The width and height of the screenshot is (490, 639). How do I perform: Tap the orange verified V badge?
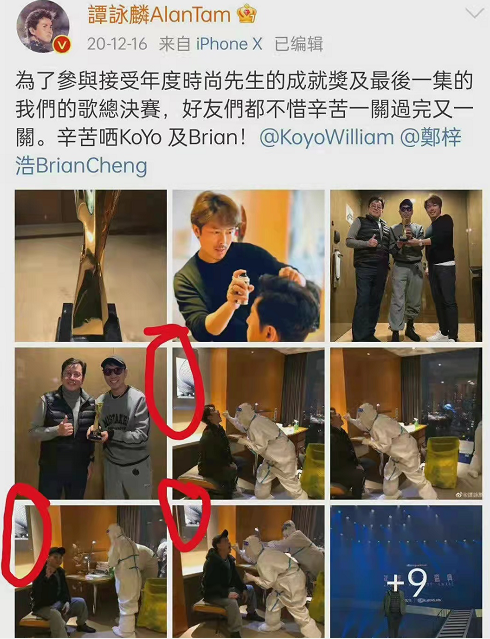click(x=62, y=44)
